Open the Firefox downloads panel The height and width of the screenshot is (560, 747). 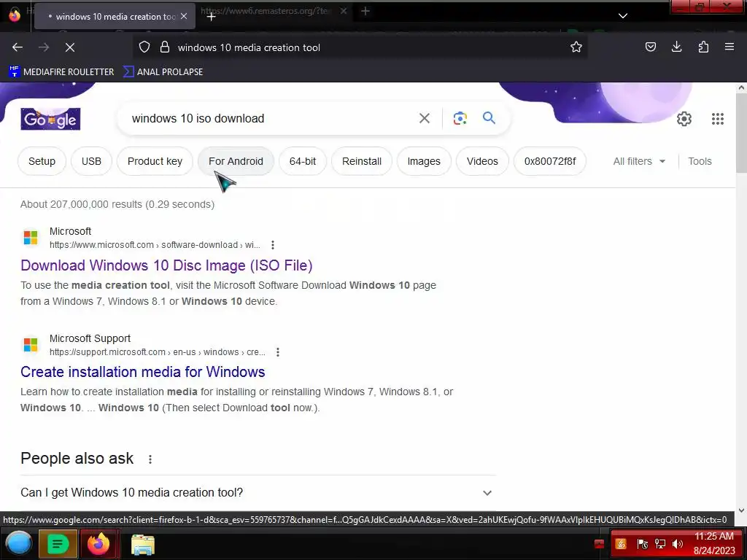676,47
